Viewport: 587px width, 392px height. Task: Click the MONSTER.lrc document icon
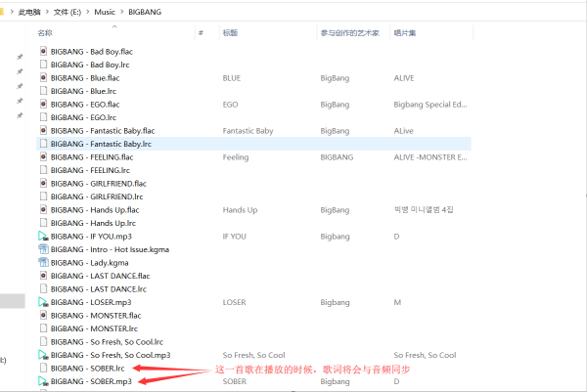point(43,328)
